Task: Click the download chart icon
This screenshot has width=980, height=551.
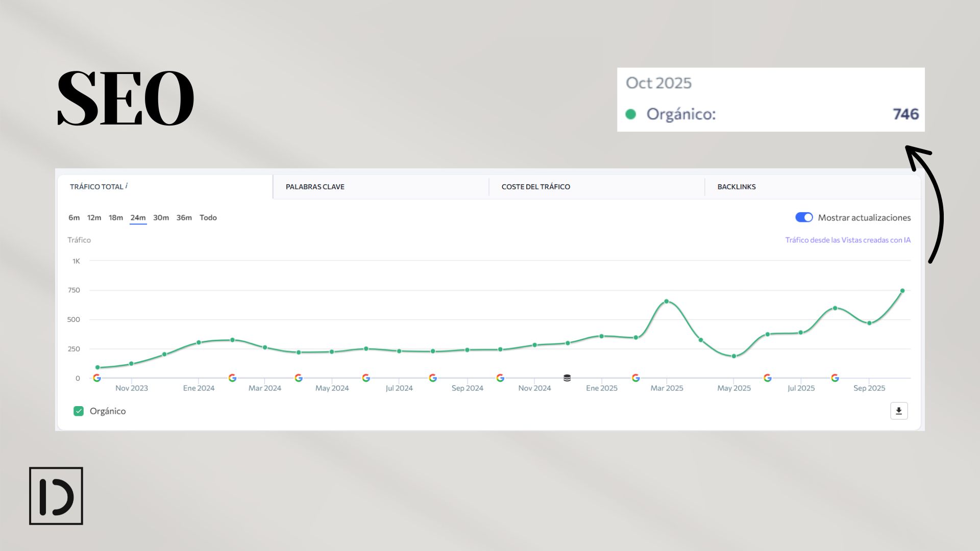Action: (899, 411)
